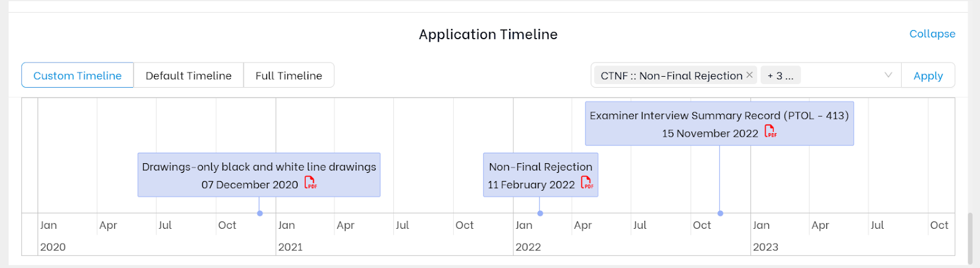Select the 07 December 2020 timeline marker dot
This screenshot has width=980, height=268.
click(x=260, y=213)
